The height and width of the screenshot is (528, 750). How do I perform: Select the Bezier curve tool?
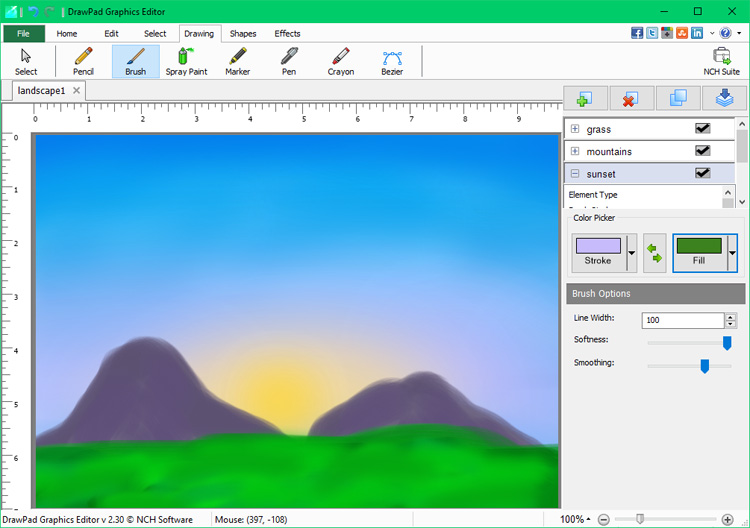click(x=392, y=61)
